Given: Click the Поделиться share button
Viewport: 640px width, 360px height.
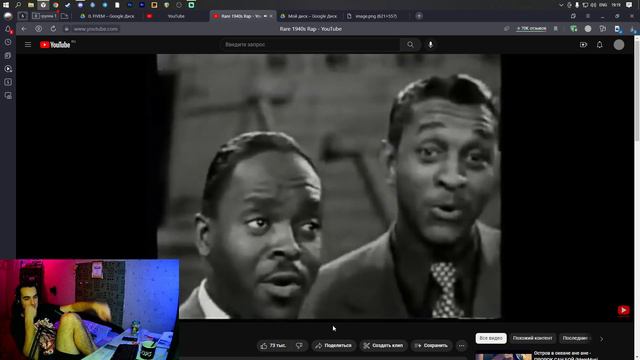Looking at the screenshot, I should (x=333, y=345).
